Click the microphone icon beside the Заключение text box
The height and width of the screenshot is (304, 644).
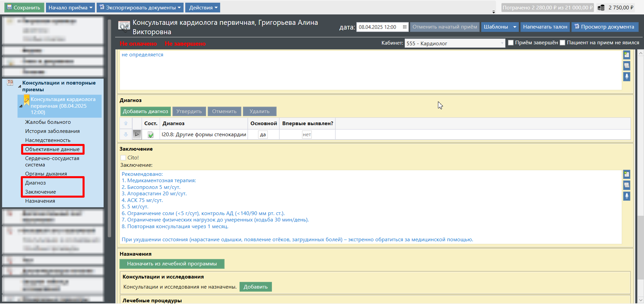pos(626,196)
